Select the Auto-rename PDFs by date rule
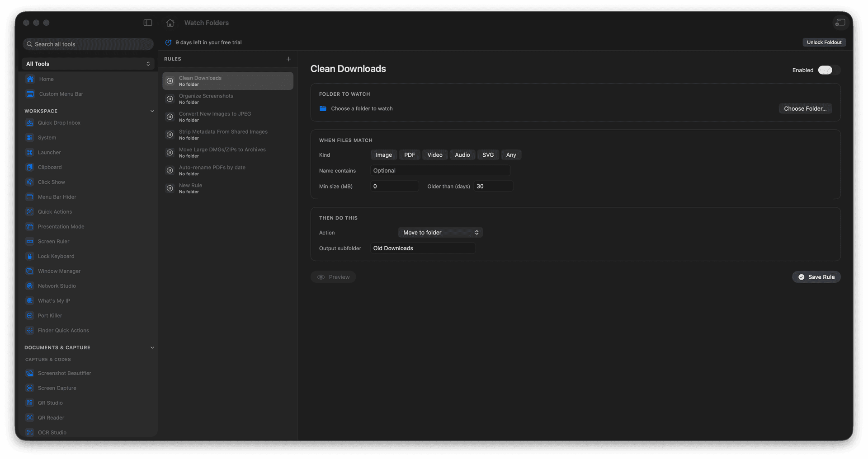The image size is (868, 459). [228, 171]
